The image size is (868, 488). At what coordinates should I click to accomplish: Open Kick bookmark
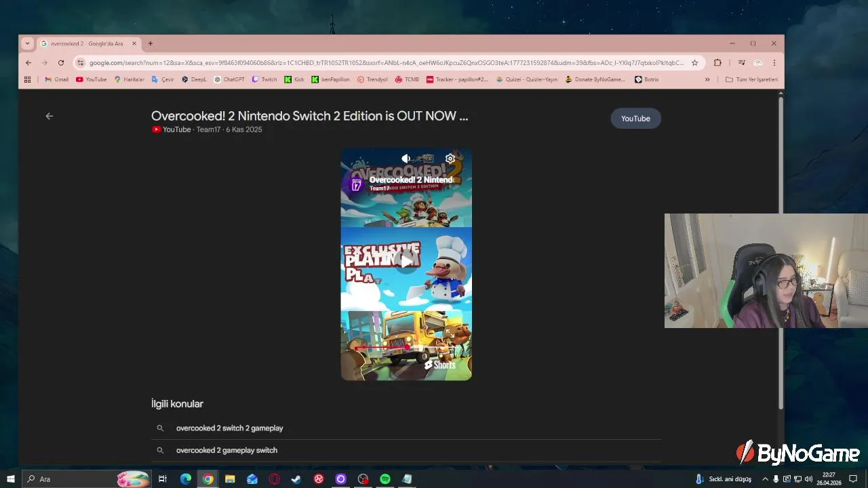(294, 79)
